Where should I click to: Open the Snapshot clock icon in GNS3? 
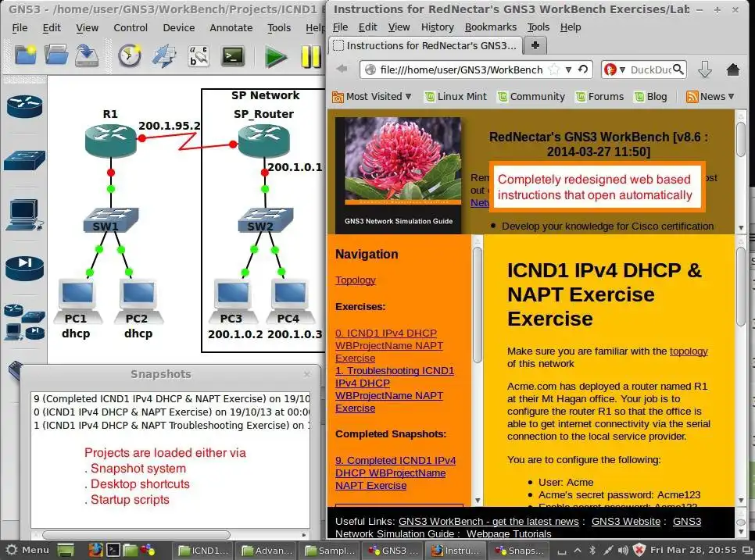(130, 55)
